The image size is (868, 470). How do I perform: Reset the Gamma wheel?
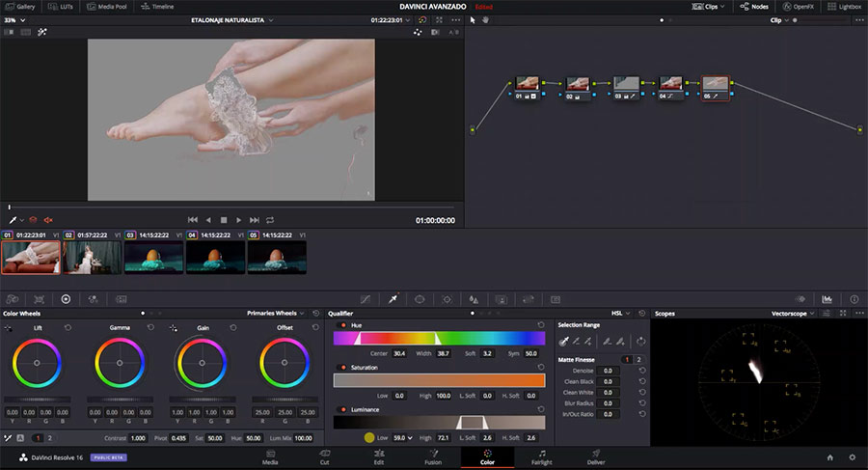click(x=150, y=327)
